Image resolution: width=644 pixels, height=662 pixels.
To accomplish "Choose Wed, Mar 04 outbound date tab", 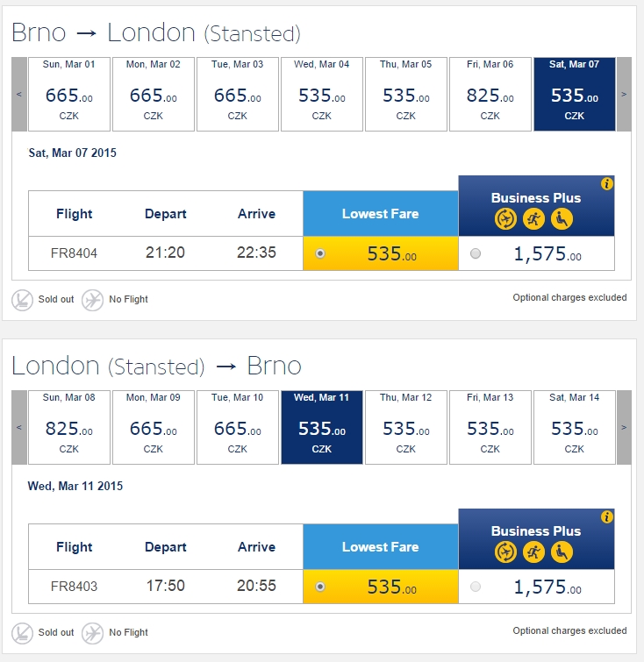I will [322, 94].
